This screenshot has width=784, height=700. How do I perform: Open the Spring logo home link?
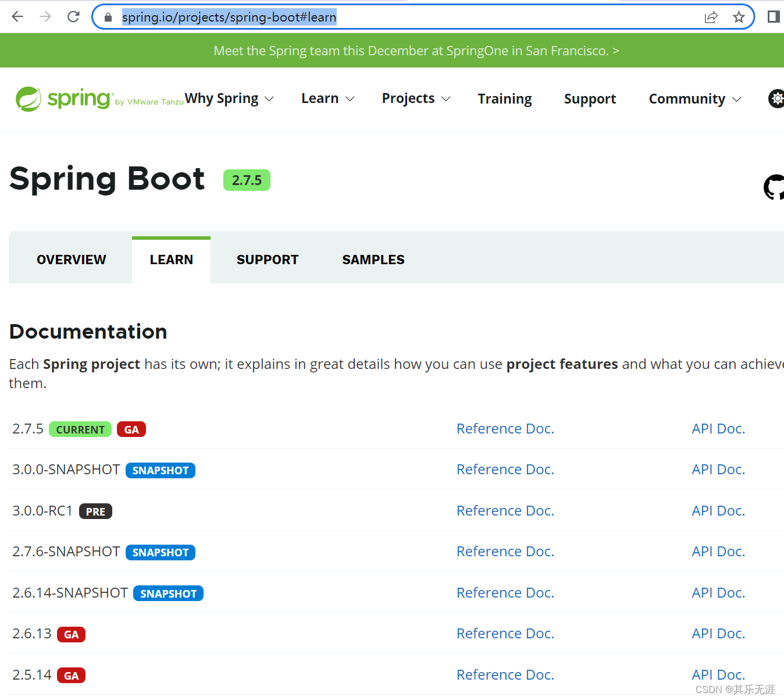pos(63,99)
